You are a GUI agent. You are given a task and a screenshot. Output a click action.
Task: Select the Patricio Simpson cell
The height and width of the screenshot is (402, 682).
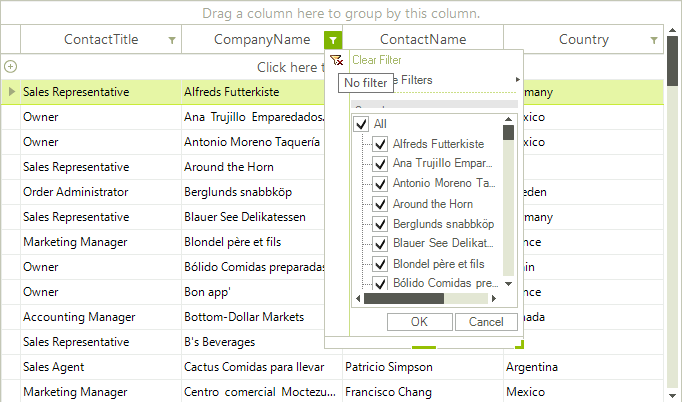click(x=423, y=367)
